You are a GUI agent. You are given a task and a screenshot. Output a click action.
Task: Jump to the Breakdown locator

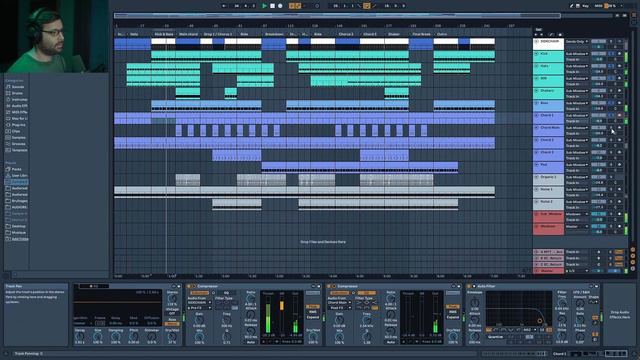(273, 34)
